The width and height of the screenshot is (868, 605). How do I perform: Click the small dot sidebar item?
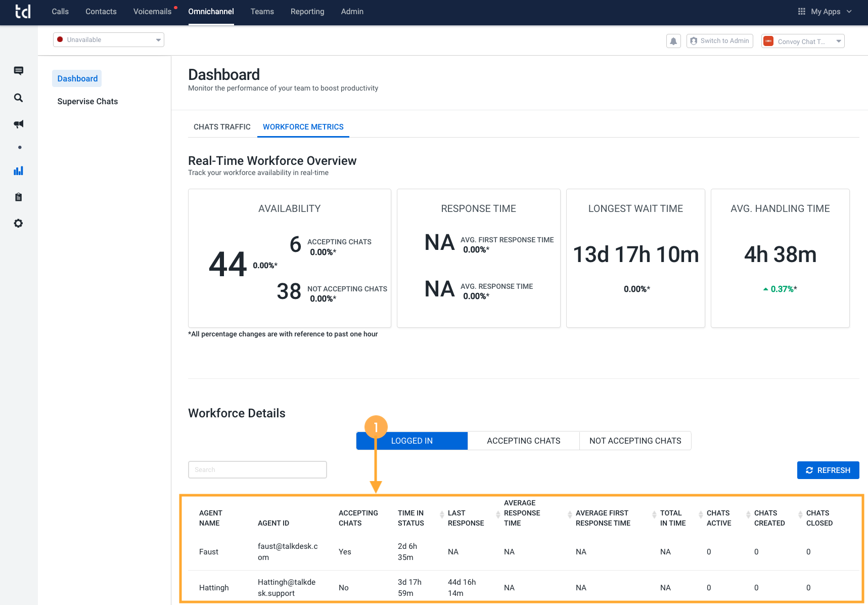[20, 147]
